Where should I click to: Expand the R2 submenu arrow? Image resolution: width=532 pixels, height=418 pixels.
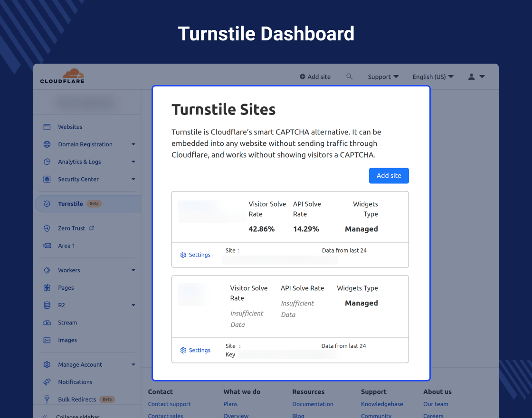point(133,305)
